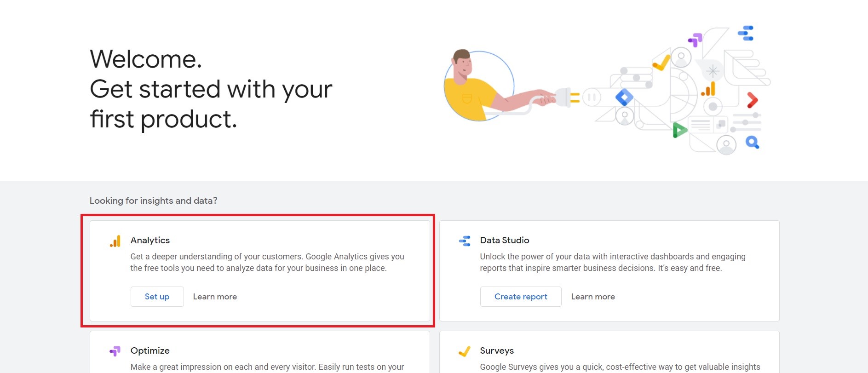Click the purple Optimize logo in illustration
This screenshot has width=868, height=373.
point(695,40)
